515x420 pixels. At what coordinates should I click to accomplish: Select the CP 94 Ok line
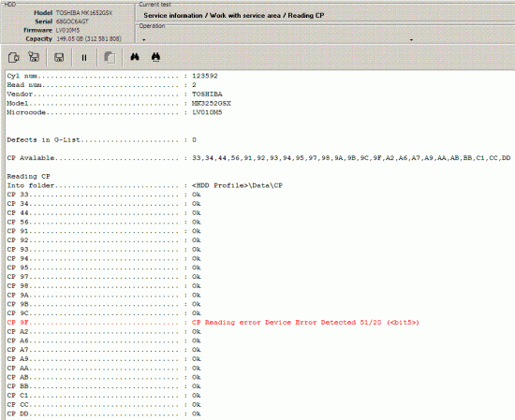point(104,258)
